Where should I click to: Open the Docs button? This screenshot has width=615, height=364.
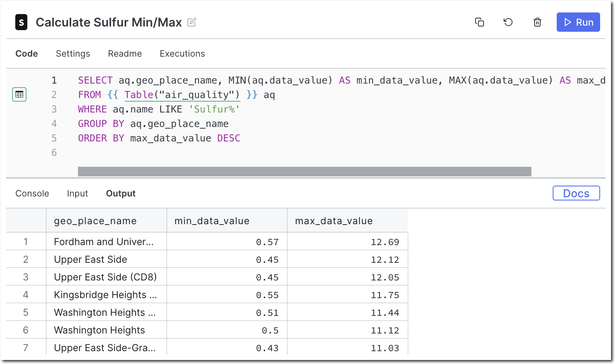coord(576,193)
